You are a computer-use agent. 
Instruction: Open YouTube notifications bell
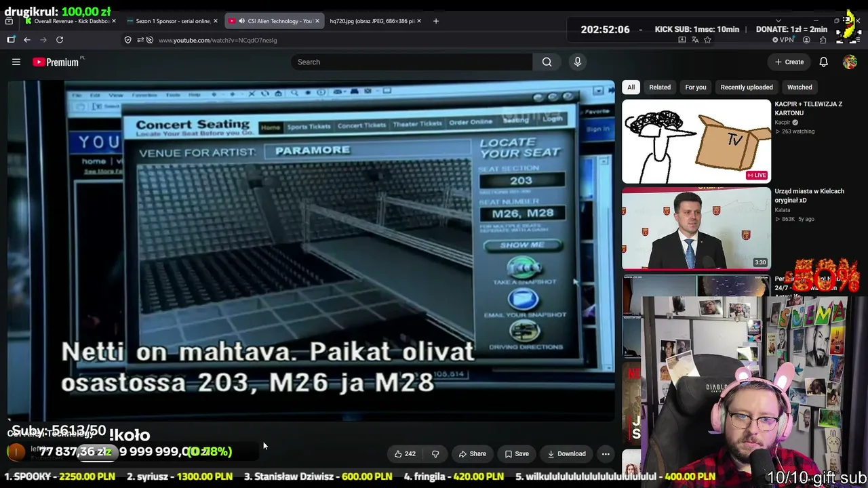coord(823,62)
